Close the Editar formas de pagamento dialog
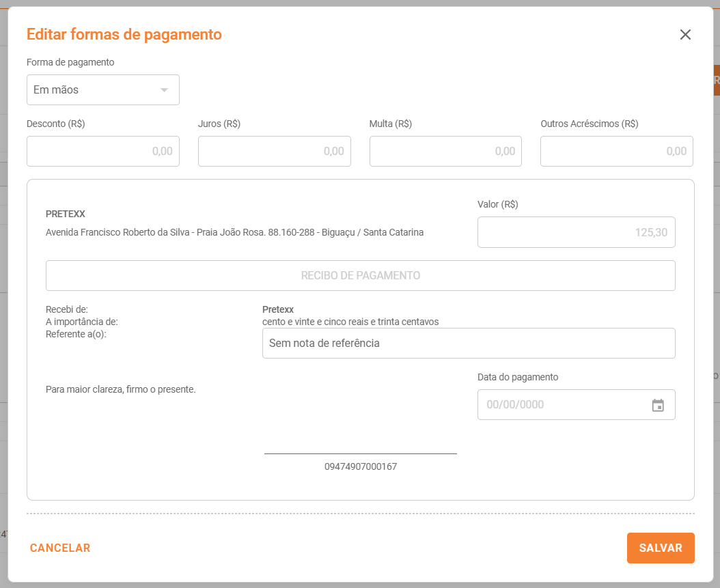Viewport: 720px width, 588px height. click(685, 35)
